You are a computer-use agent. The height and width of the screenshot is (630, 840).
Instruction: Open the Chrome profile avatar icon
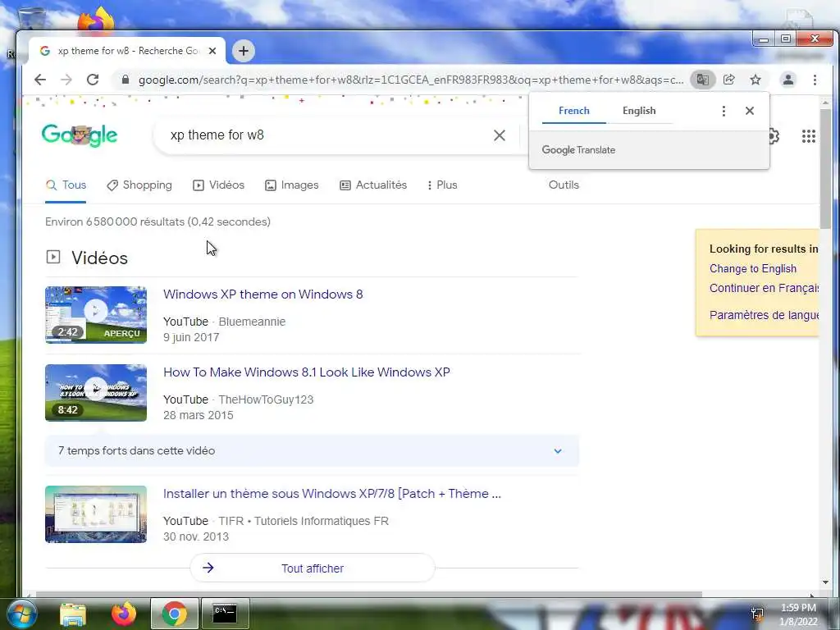tap(788, 80)
